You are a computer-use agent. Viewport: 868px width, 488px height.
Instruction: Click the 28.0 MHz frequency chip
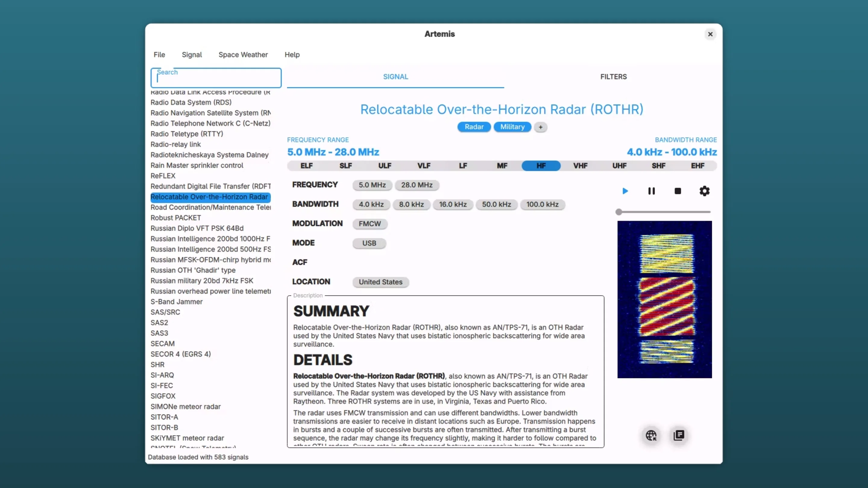tap(417, 185)
